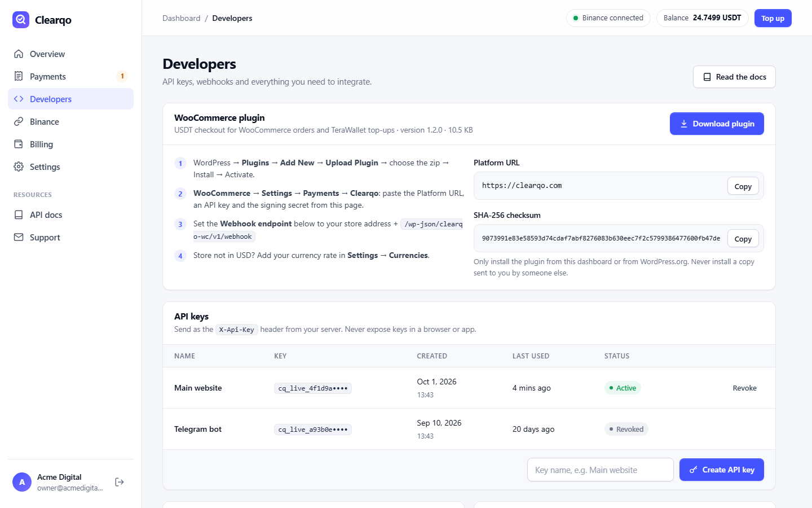Click the Payments receipt icon
The image size is (812, 508).
19,76
